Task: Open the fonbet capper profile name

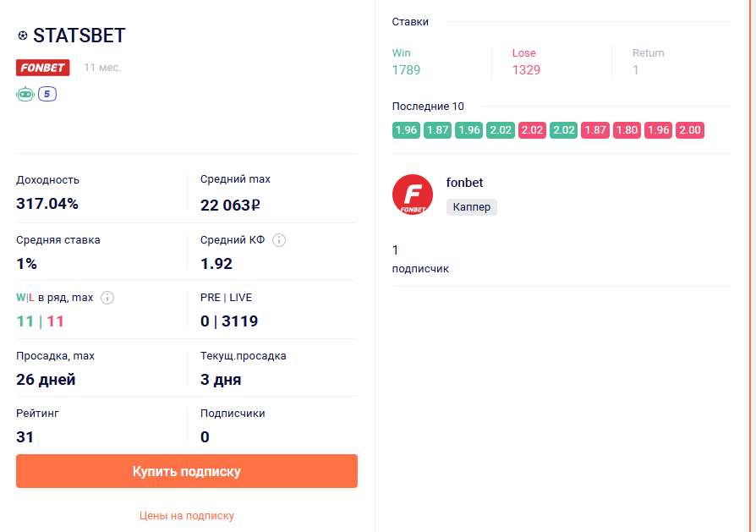Action: click(464, 183)
